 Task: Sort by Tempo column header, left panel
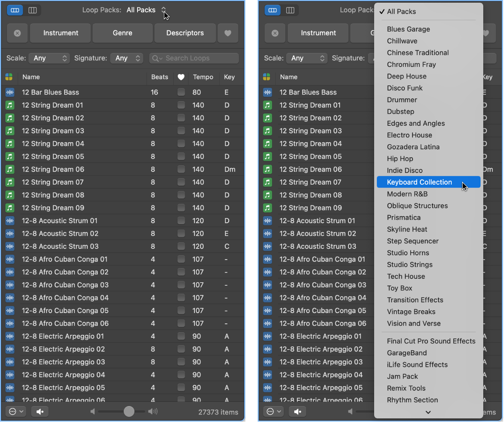[x=203, y=77]
